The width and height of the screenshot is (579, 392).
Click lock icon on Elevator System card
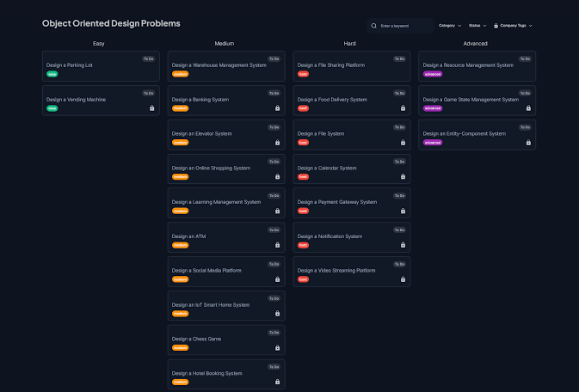[x=277, y=143]
